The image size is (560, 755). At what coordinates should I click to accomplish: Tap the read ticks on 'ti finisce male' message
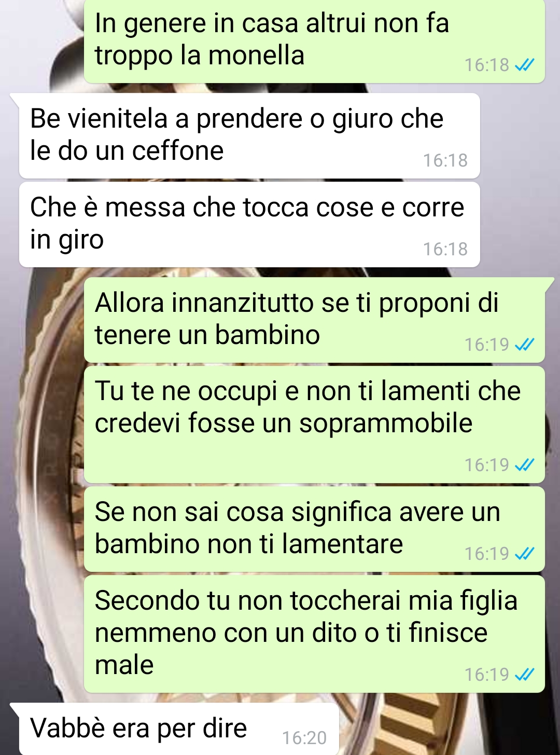coord(524,675)
